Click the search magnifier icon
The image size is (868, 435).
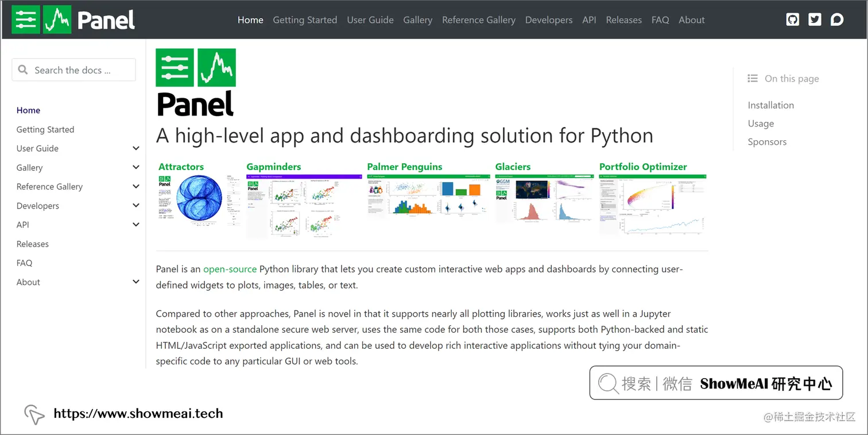click(23, 70)
